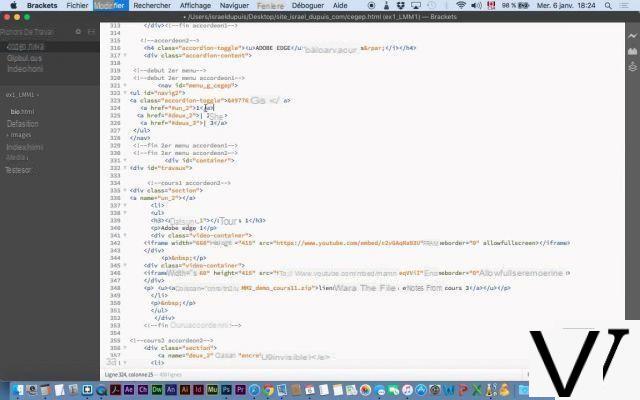Start Live Preview with the lightning icon

coord(632,36)
